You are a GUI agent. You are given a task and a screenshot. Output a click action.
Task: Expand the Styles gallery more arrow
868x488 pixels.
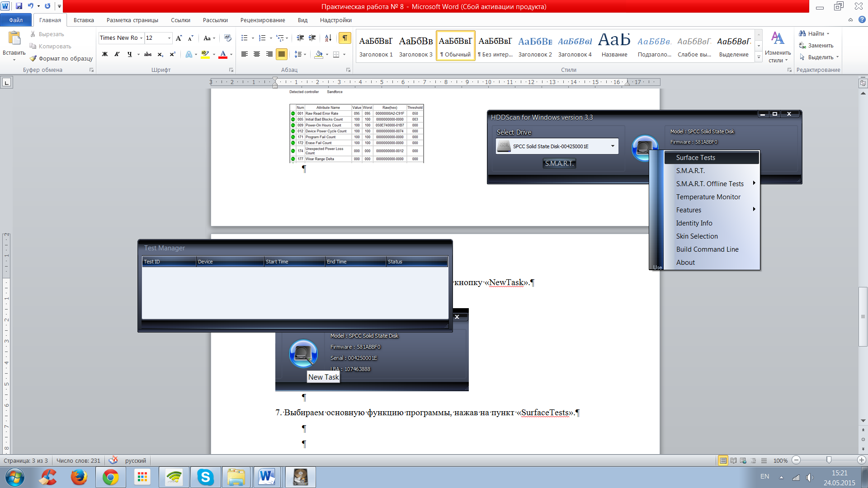click(759, 57)
